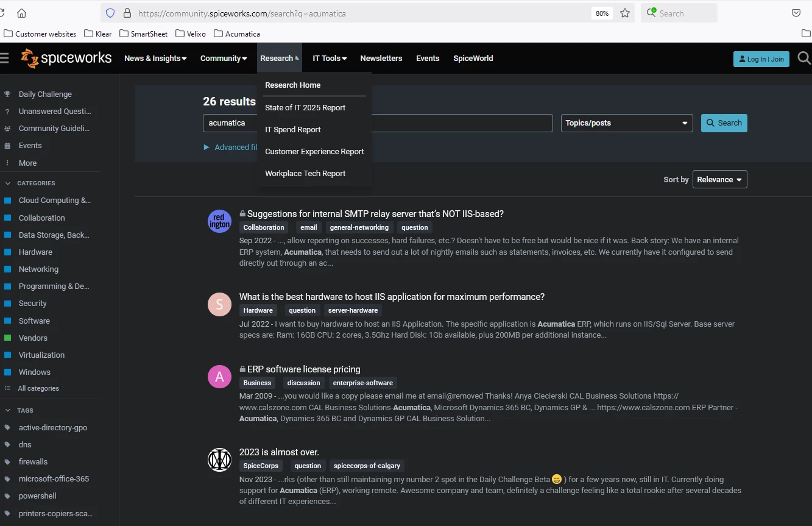Collapse the TAGS section
812x526 pixels.
pyautogui.click(x=19, y=410)
